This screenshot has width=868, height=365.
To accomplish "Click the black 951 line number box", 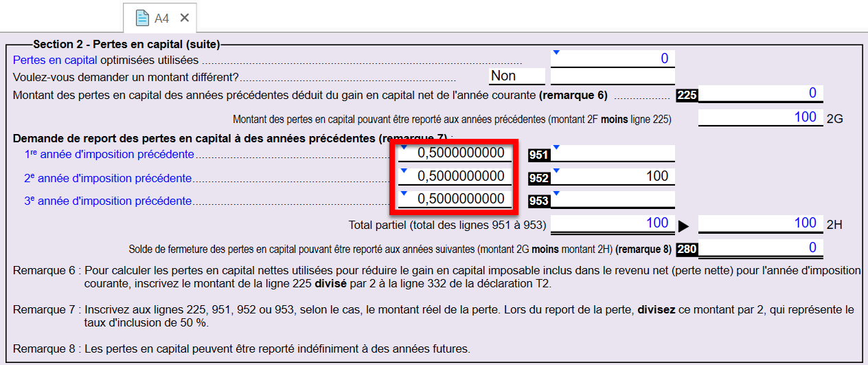I will (539, 155).
